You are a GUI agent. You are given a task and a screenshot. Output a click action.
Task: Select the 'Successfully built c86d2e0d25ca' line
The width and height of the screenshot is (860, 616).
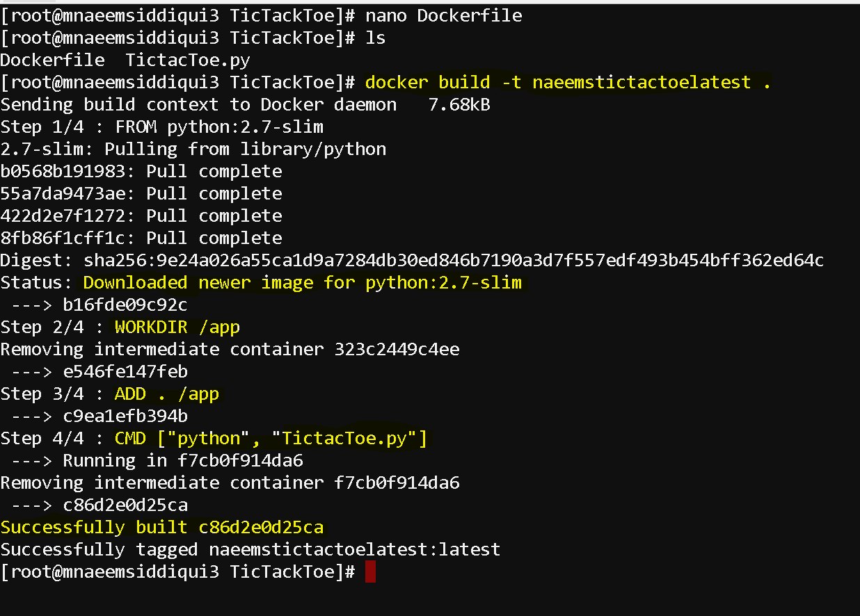162,527
